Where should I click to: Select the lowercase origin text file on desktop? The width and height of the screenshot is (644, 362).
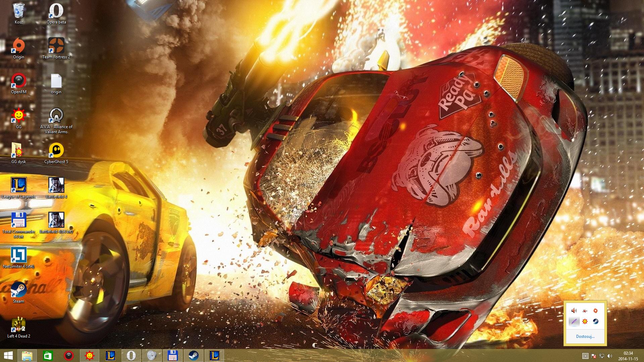click(x=56, y=84)
